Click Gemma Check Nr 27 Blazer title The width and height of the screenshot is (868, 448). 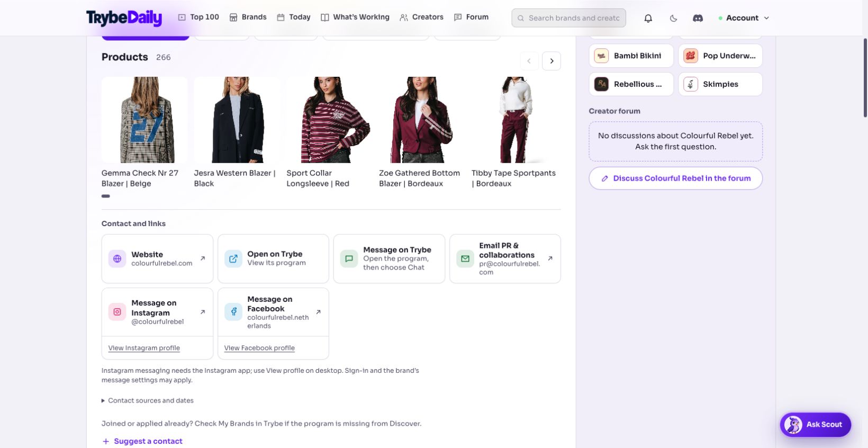pyautogui.click(x=140, y=178)
